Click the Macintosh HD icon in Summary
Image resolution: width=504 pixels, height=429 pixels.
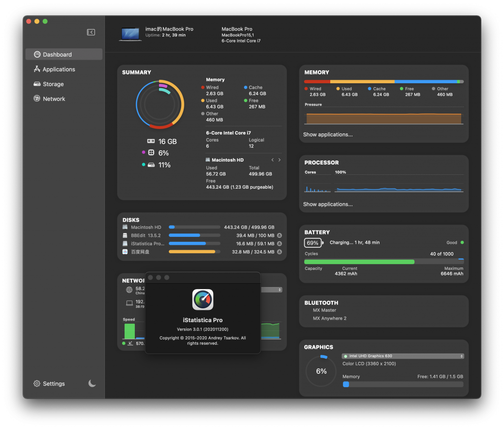pyautogui.click(x=208, y=160)
